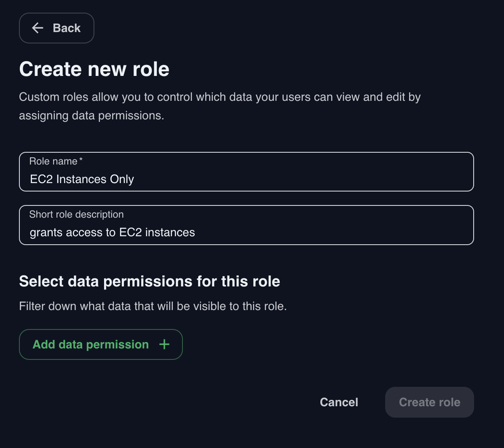Cancel creating the new role
This screenshot has height=448, width=504.
(339, 402)
